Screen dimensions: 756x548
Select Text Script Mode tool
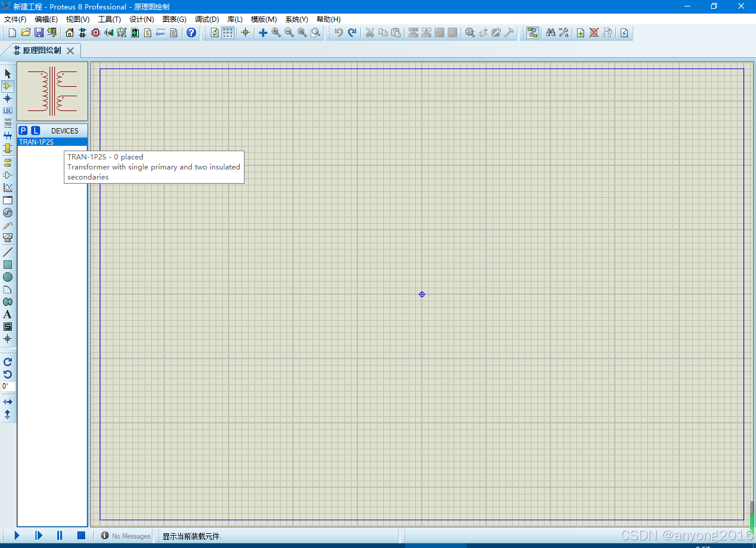pyautogui.click(x=8, y=123)
